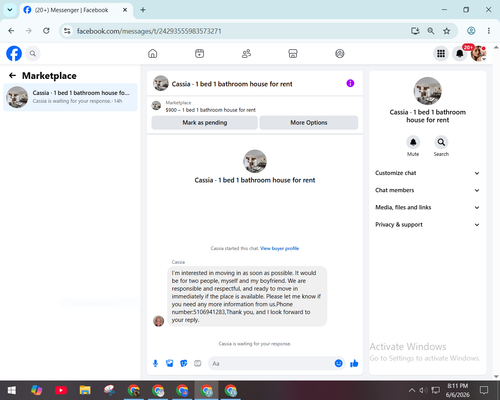Open YouTube from the taskbar
500x400 pixels.
click(61, 390)
